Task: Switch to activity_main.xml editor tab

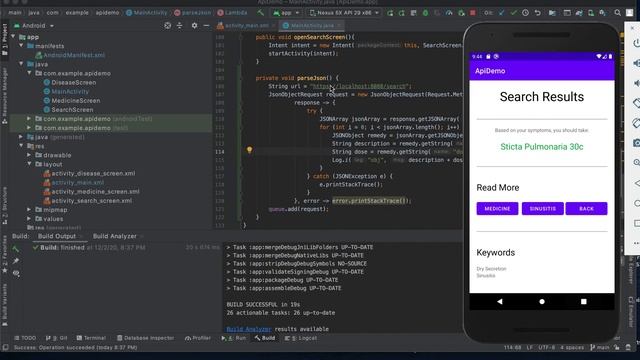Action: pyautogui.click(x=247, y=25)
